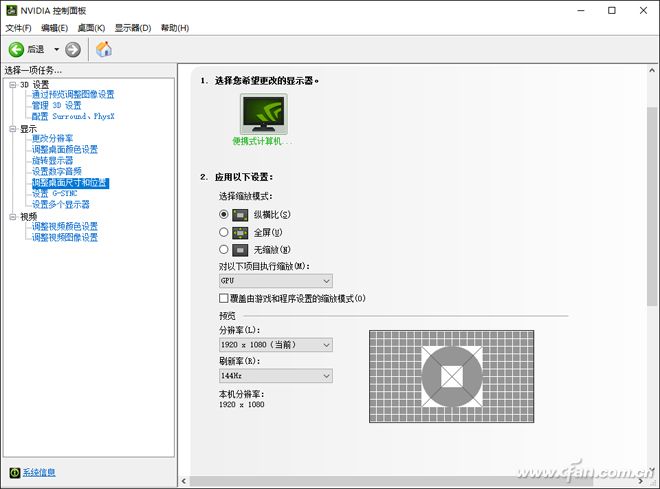Open 调整桌面颜色设置 task

65,149
